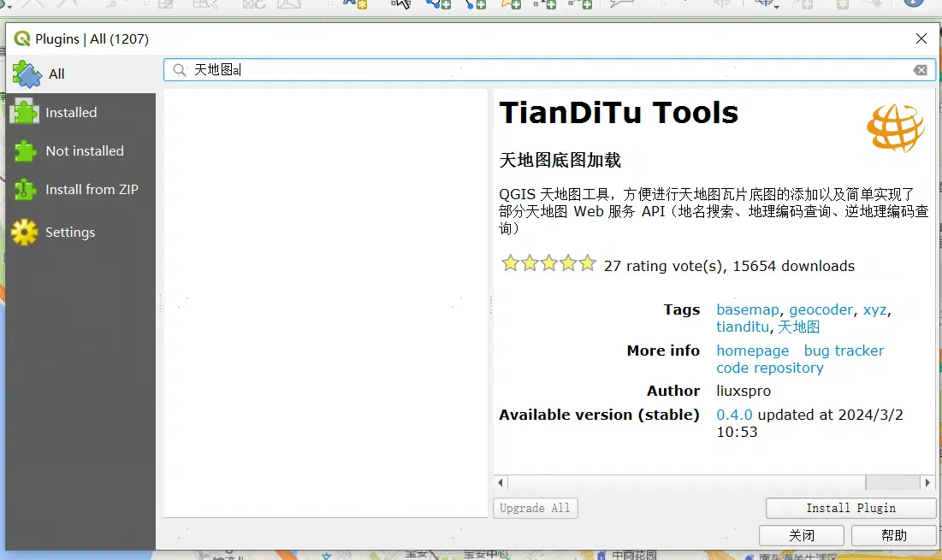
Task: Click the QGIS logo in title bar
Action: (22, 39)
